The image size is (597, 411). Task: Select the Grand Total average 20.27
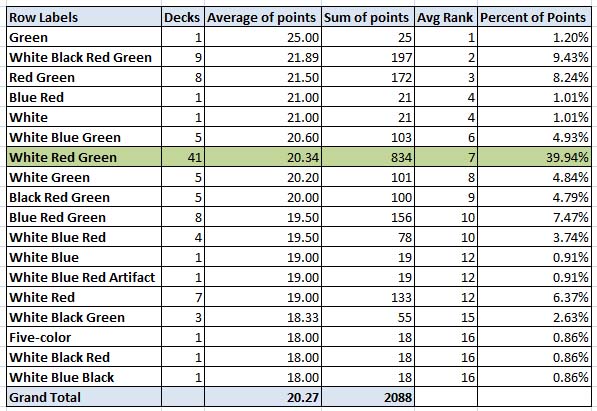[x=263, y=397]
